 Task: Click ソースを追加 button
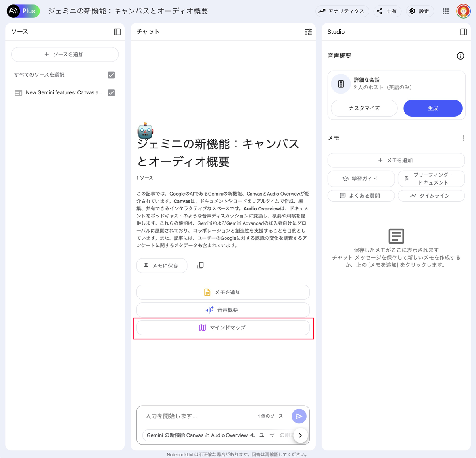(x=65, y=54)
